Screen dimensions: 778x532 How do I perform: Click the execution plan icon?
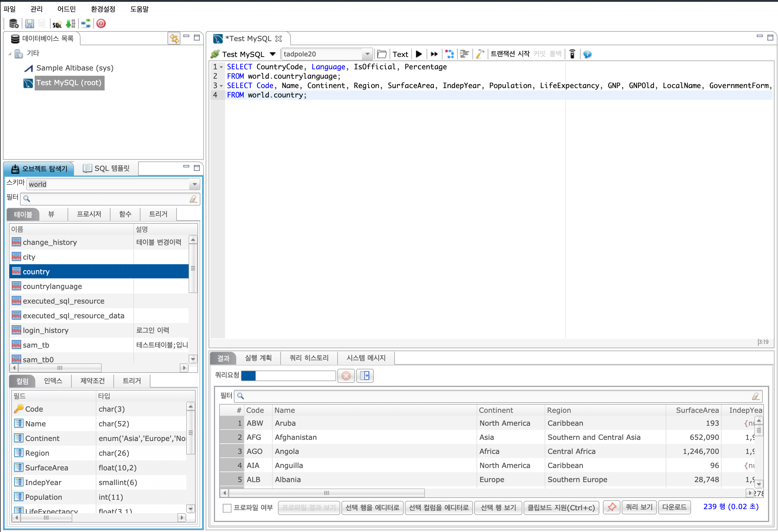click(450, 54)
